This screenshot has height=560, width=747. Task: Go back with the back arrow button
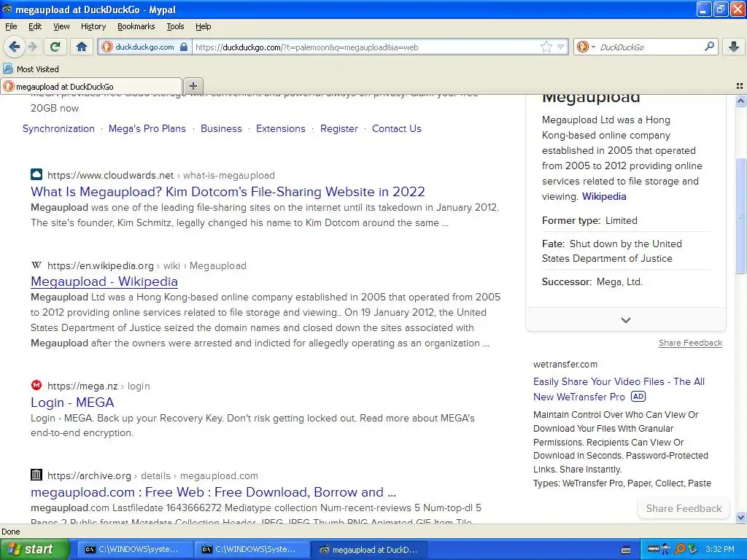pos(15,47)
